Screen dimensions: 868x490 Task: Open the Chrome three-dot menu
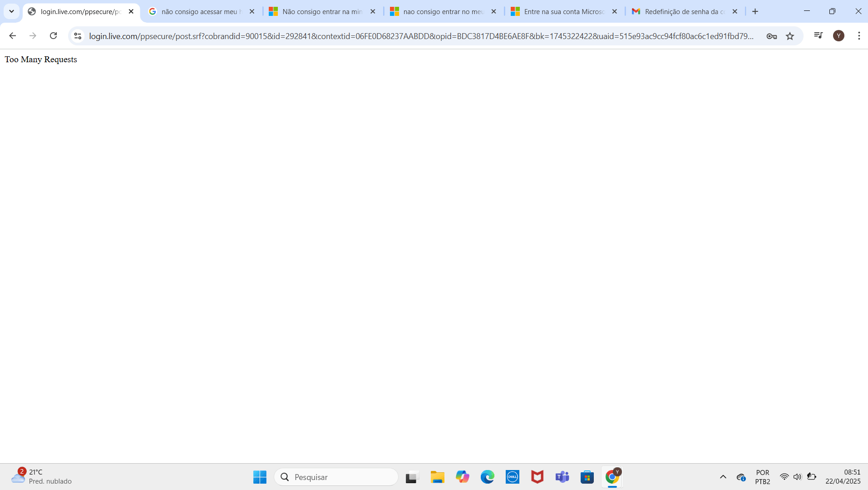tap(858, 36)
